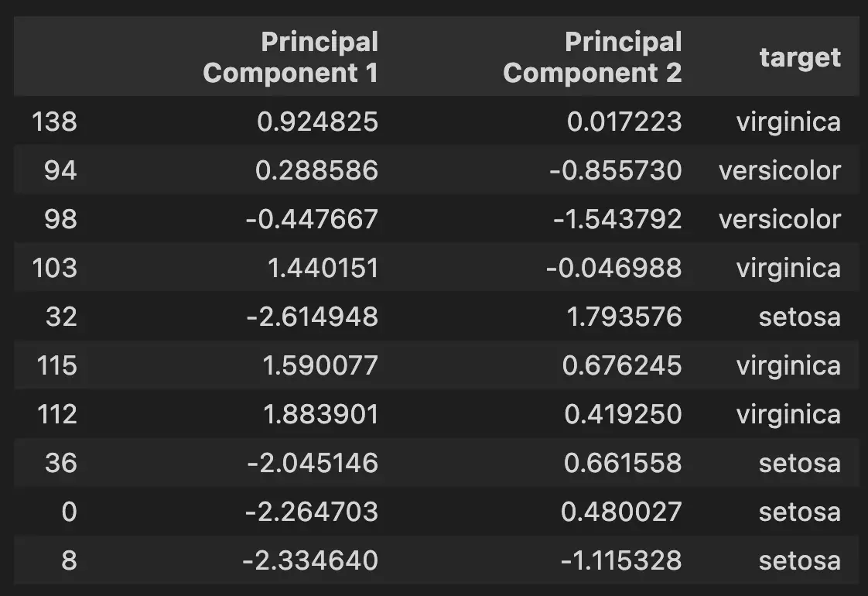Select row index 98

pos(60,219)
